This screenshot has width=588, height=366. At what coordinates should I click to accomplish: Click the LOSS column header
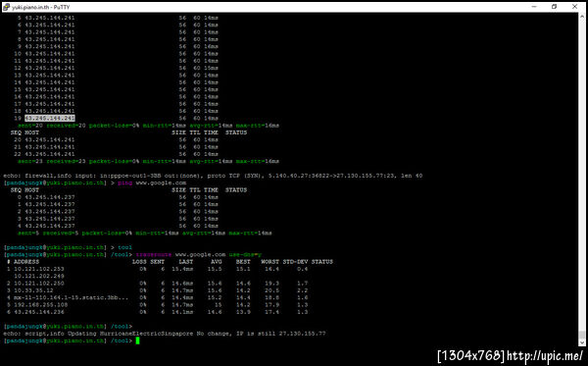point(139,262)
